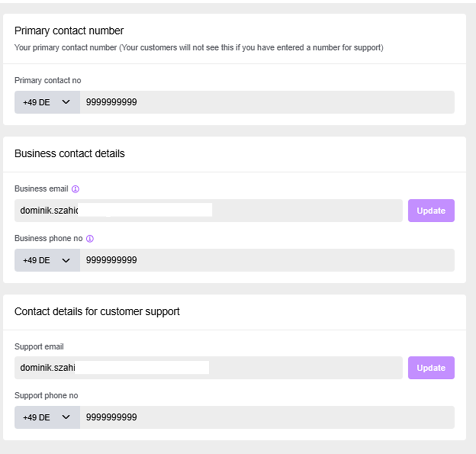476x454 pixels.
Task: Open the Business phone country code dropdown
Action: [47, 260]
